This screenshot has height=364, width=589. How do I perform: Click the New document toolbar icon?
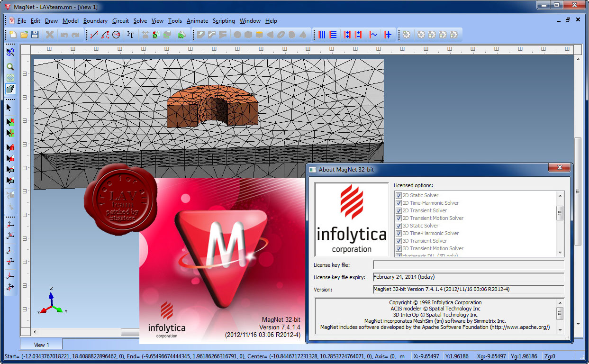tap(13, 35)
